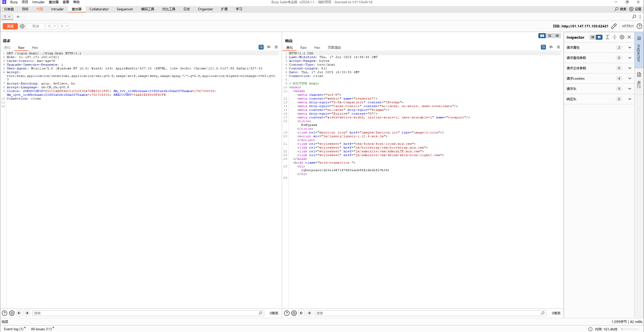The width and height of the screenshot is (644, 332).
Task: Open Inspector settings gear icon
Action: click(x=622, y=37)
